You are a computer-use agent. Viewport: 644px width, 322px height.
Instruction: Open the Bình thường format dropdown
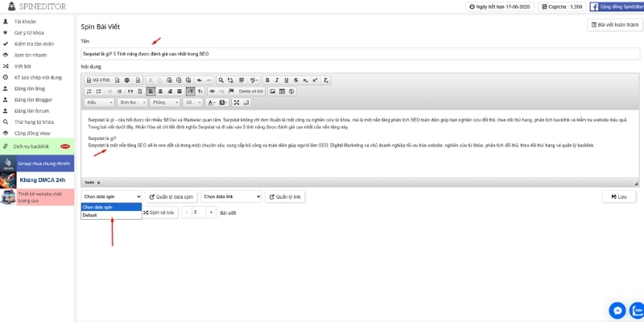[x=132, y=102]
